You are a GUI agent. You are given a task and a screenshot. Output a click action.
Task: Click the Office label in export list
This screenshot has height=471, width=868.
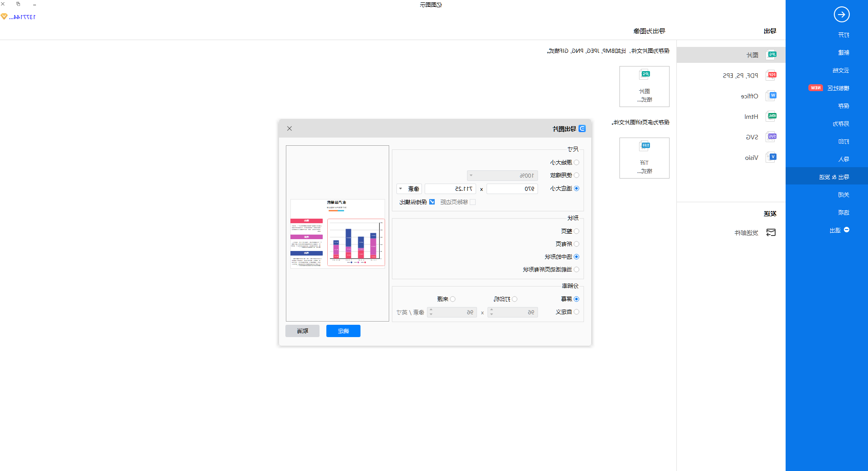pyautogui.click(x=749, y=96)
